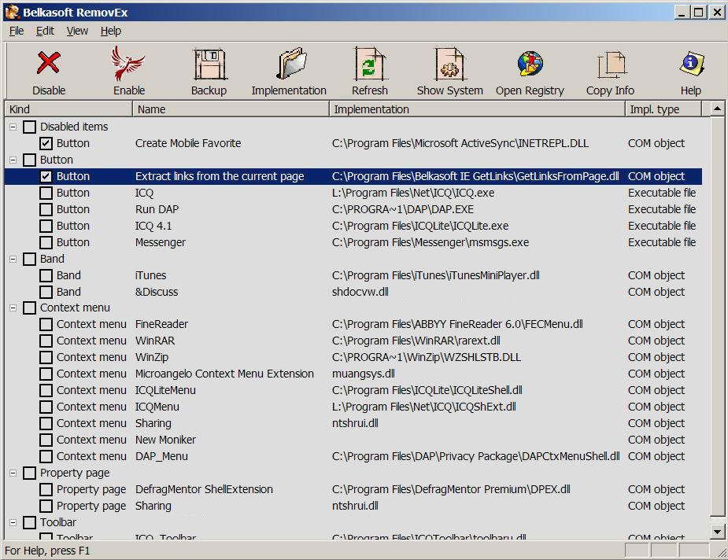Tick the ICQ 4.1 checkbox
Viewport: 728px width, 560px height.
coord(46,226)
